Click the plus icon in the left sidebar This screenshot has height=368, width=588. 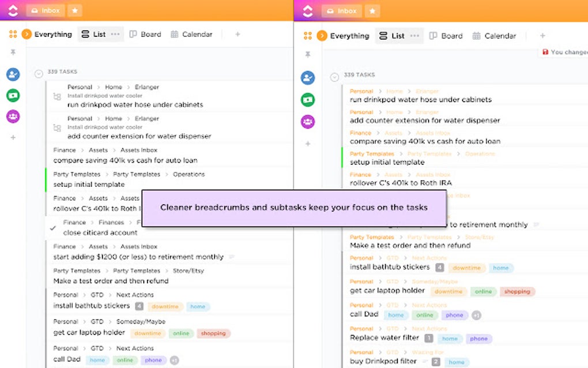(13, 137)
